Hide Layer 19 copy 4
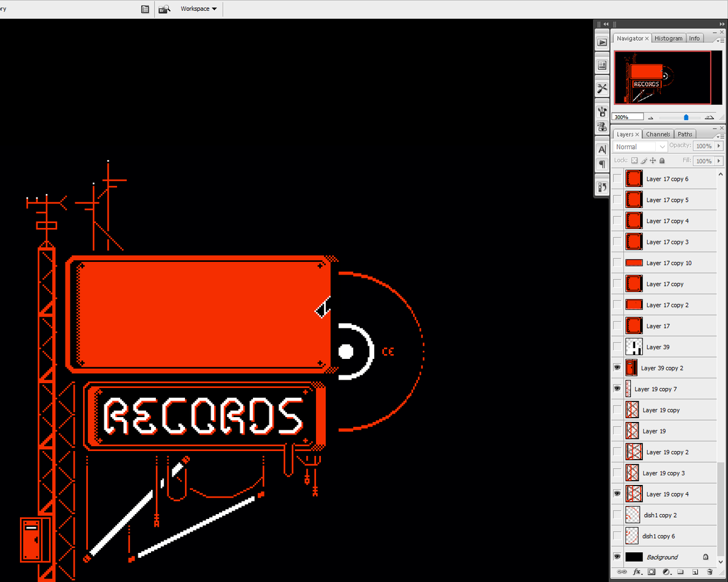The width and height of the screenshot is (728, 582). tap(617, 493)
